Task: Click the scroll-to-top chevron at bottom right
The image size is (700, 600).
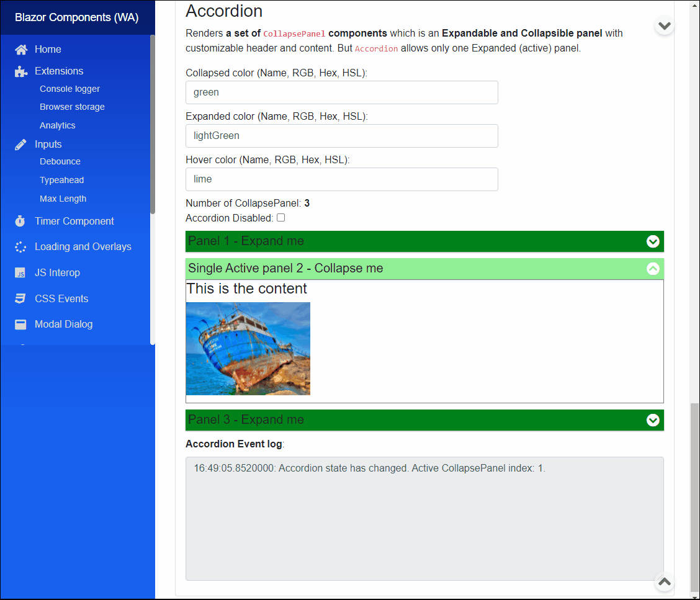Action: (664, 583)
